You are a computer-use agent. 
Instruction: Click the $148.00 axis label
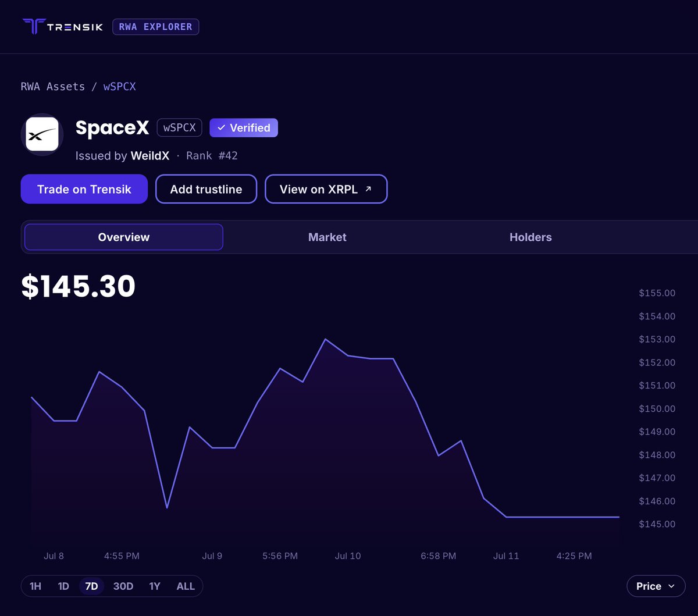pyautogui.click(x=657, y=455)
